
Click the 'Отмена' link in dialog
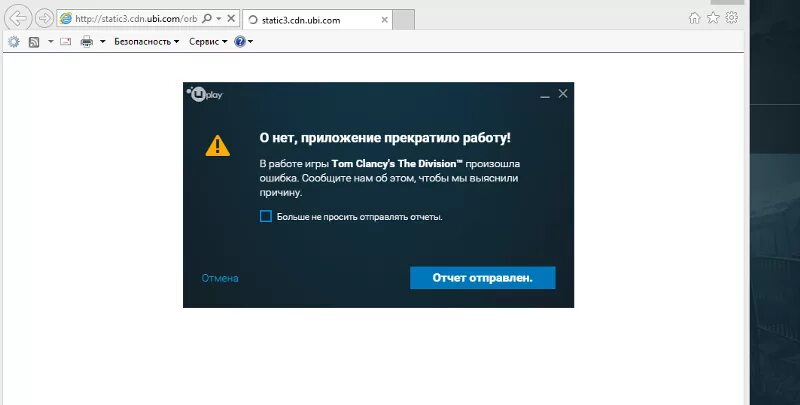220,278
